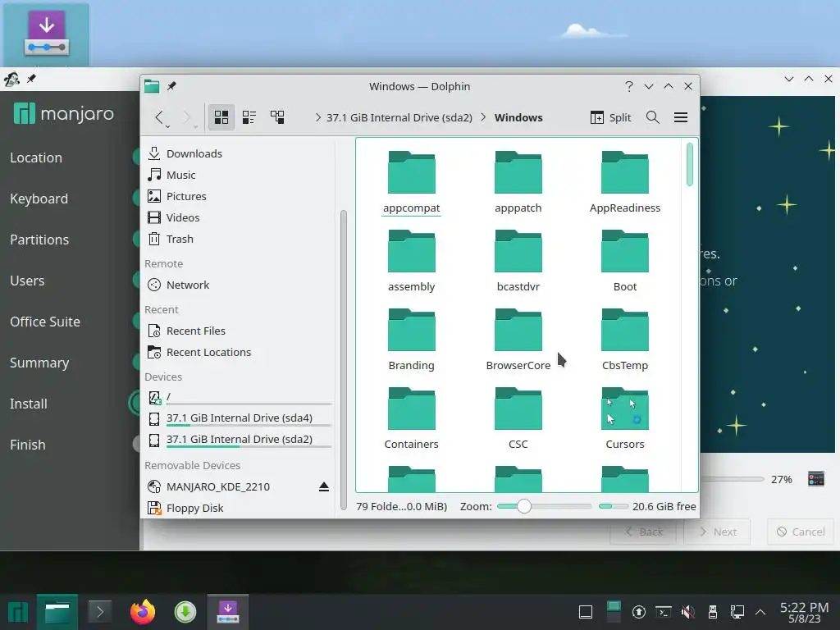Click the 20.6 GiB free space bar

(614, 506)
